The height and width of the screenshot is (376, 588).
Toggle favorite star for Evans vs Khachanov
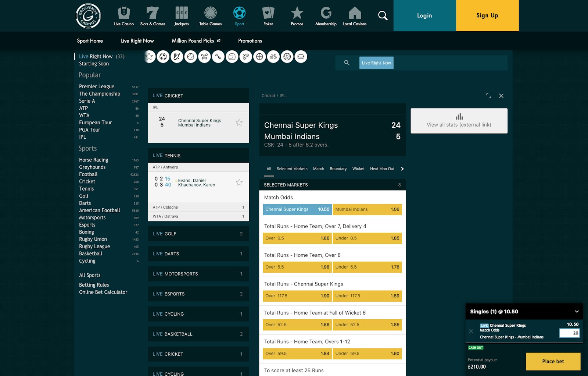[239, 182]
